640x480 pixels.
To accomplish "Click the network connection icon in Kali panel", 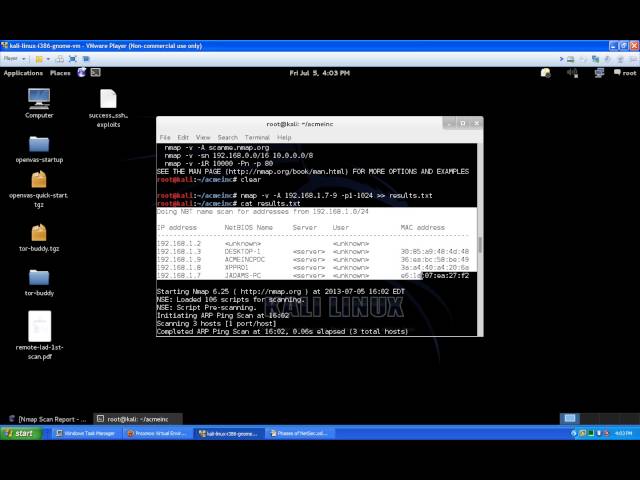I will point(599,73).
